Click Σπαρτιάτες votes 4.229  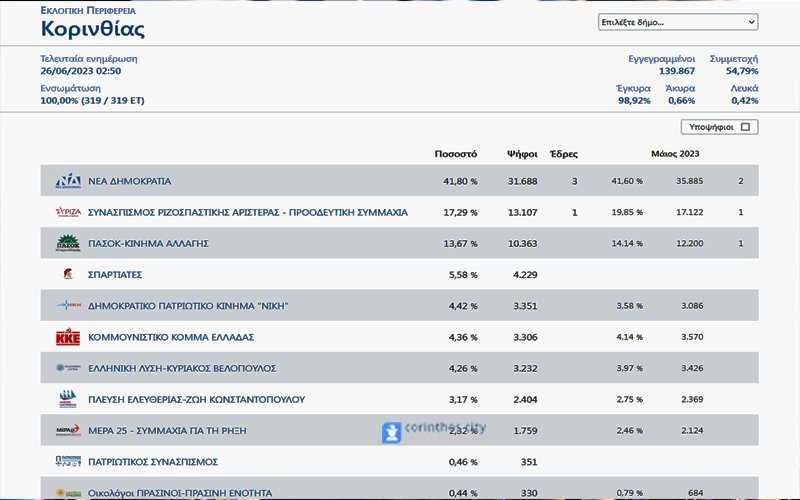click(525, 274)
